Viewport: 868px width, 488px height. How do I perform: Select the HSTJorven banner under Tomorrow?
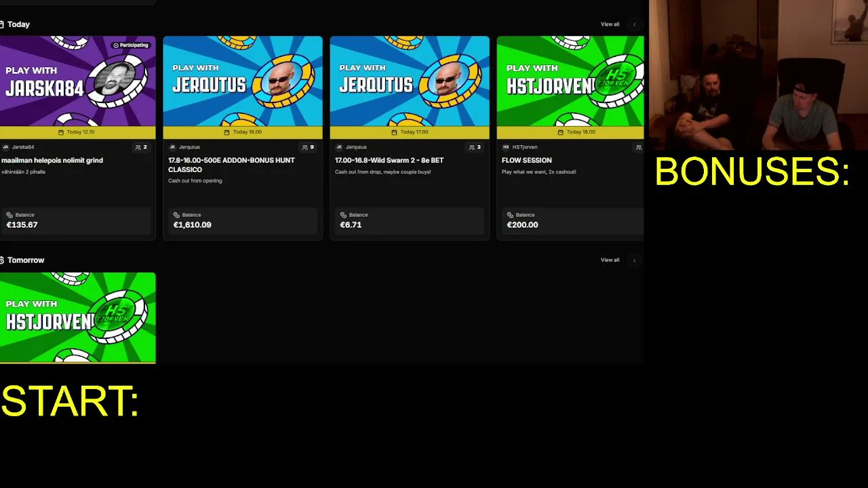pyautogui.click(x=77, y=317)
